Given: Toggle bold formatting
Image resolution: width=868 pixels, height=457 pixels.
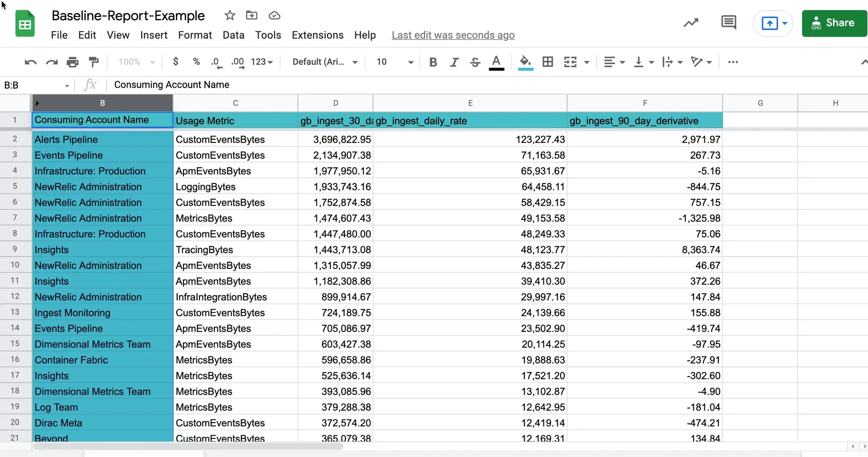Looking at the screenshot, I should point(433,62).
